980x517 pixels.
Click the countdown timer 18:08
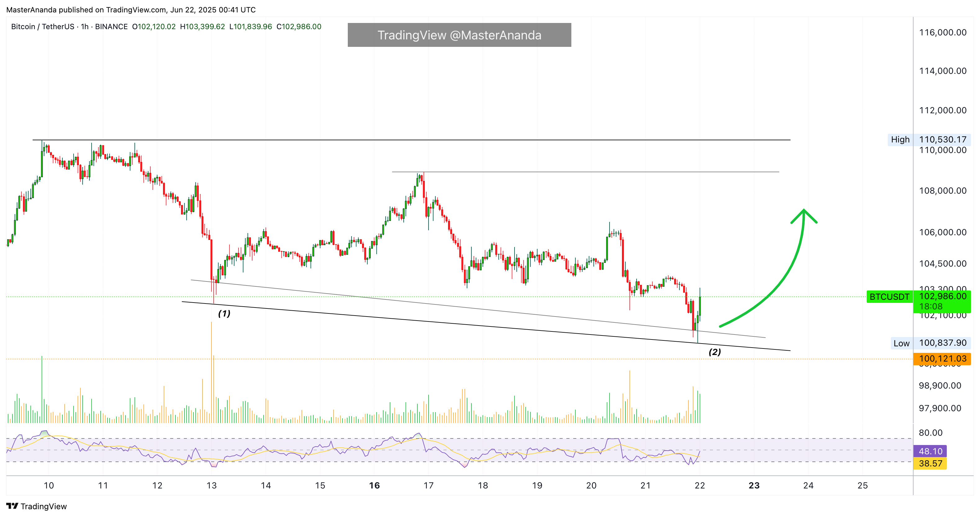tap(931, 306)
